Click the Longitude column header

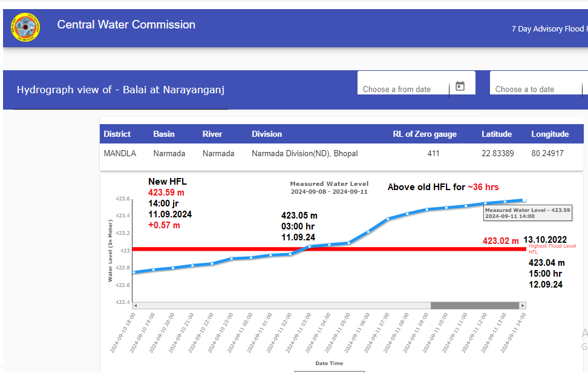point(550,134)
